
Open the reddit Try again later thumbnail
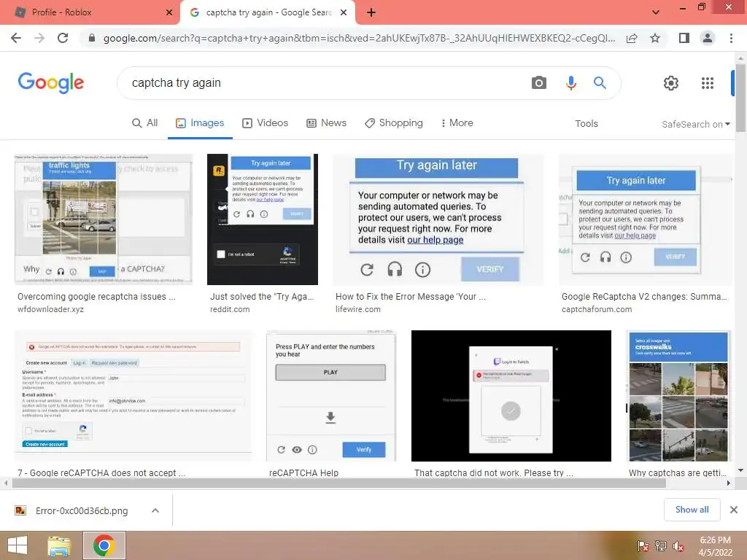click(263, 219)
